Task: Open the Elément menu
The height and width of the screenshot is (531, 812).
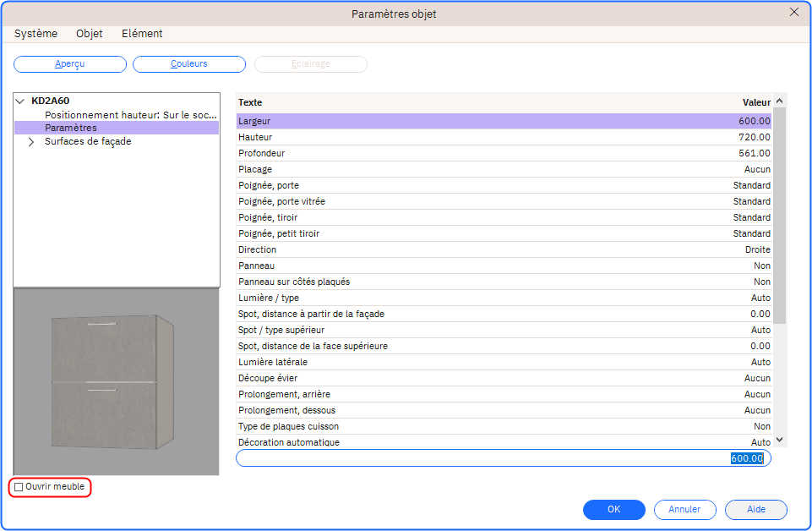Action: point(142,34)
